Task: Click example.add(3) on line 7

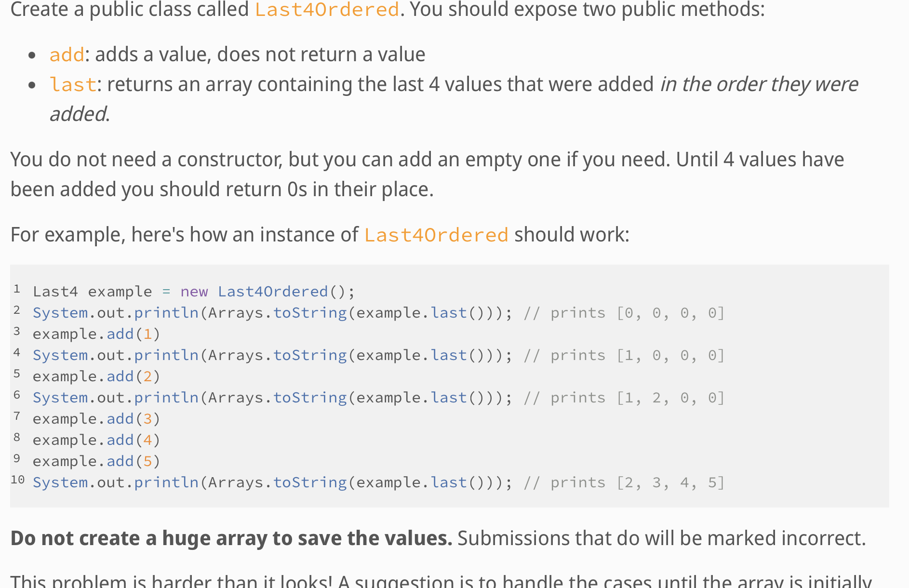Action: point(96,418)
